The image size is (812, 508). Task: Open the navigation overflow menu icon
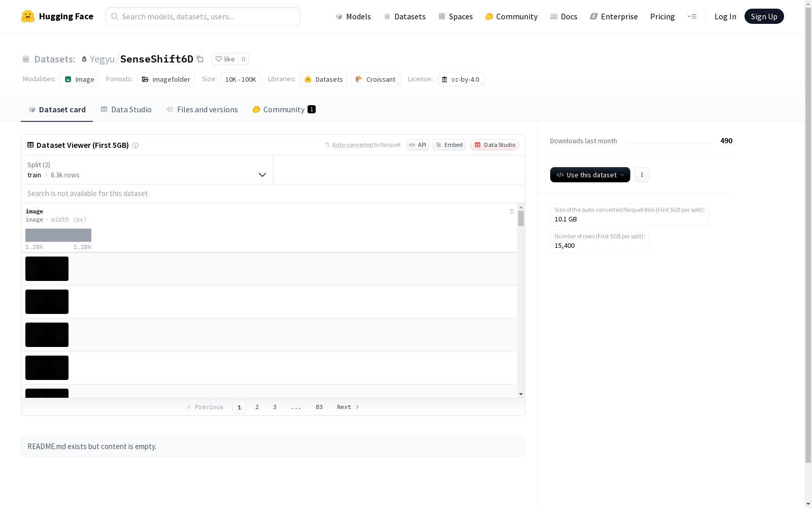pyautogui.click(x=692, y=16)
